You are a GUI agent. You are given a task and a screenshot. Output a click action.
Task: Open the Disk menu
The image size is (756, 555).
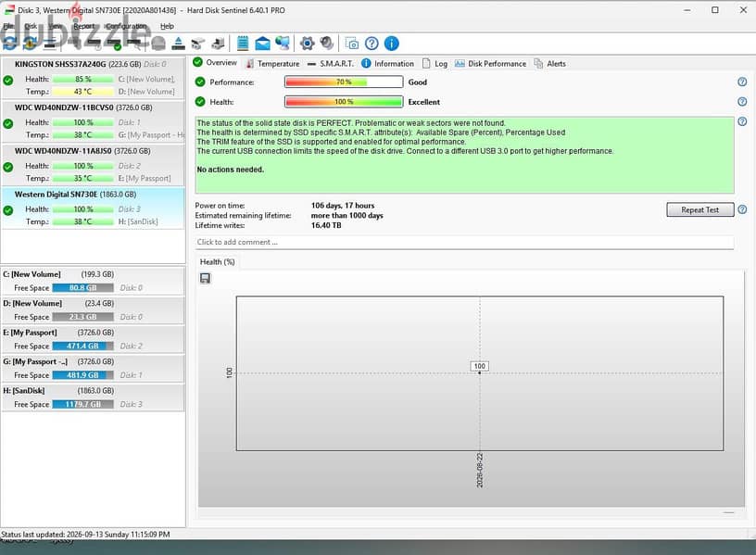point(31,26)
